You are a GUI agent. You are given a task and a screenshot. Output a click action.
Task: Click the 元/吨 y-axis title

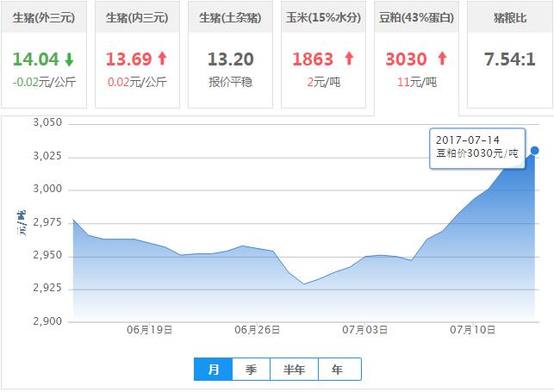[x=22, y=223]
